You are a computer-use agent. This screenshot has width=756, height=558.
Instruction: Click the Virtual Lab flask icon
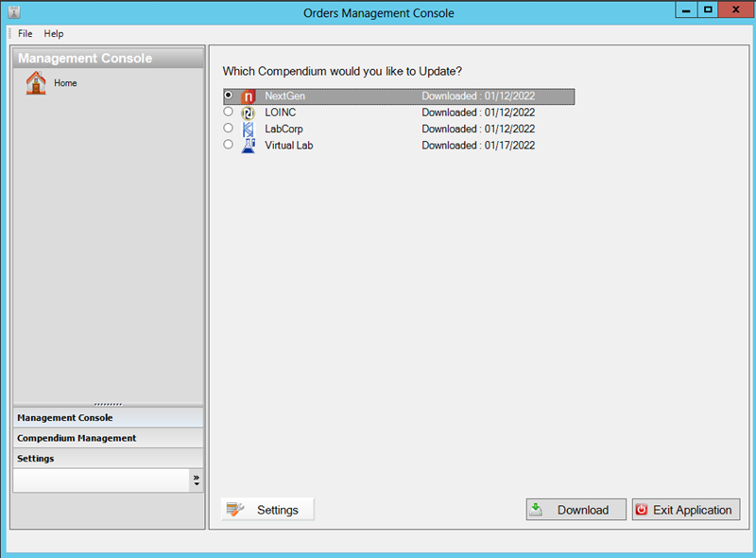(x=249, y=146)
